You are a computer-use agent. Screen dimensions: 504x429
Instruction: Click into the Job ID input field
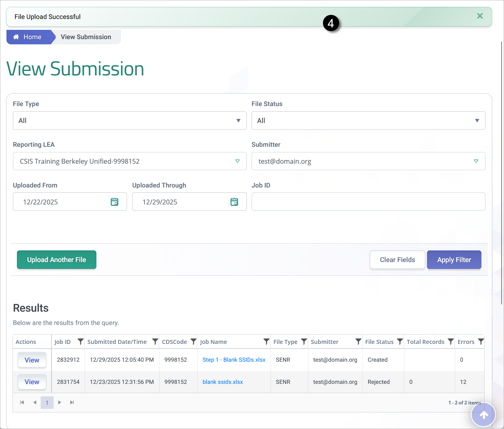click(x=368, y=202)
